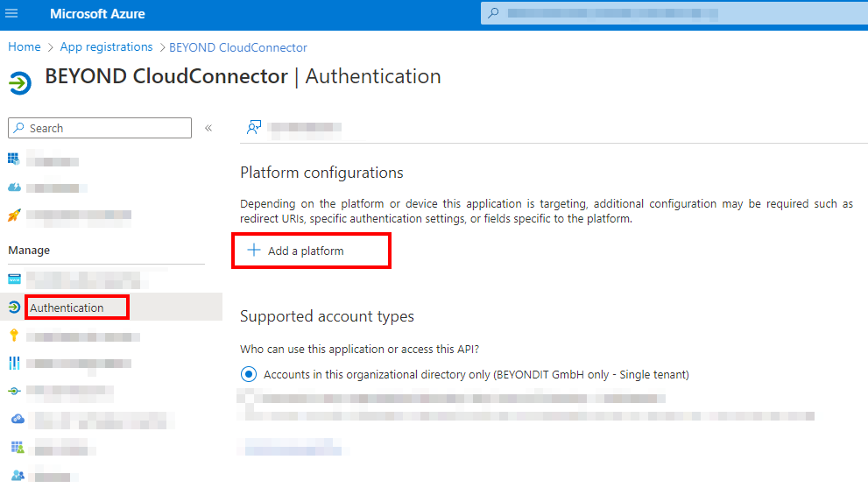Open BEYOND CloudConnector breadcrumb
The image size is (868, 488).
(238, 47)
